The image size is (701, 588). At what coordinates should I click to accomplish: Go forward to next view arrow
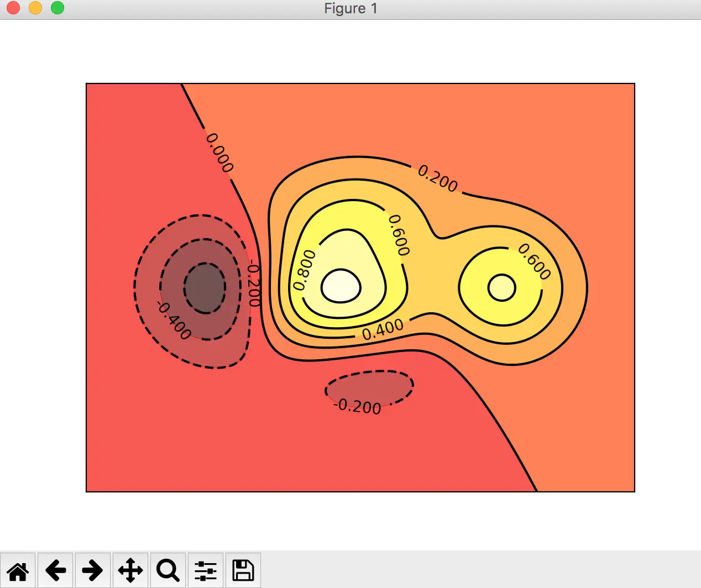pos(93,570)
